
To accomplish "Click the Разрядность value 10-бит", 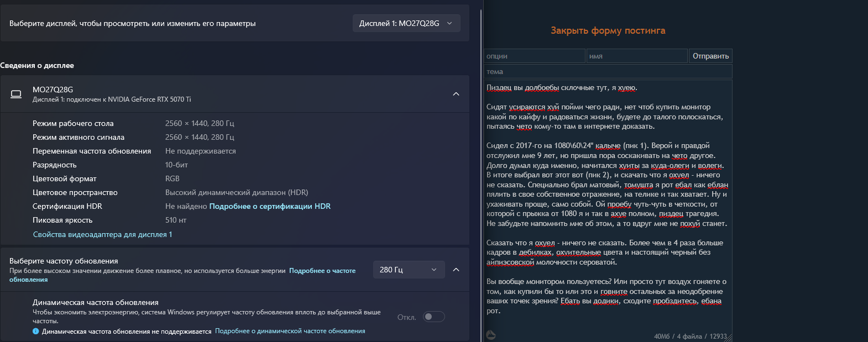I will (176, 165).
